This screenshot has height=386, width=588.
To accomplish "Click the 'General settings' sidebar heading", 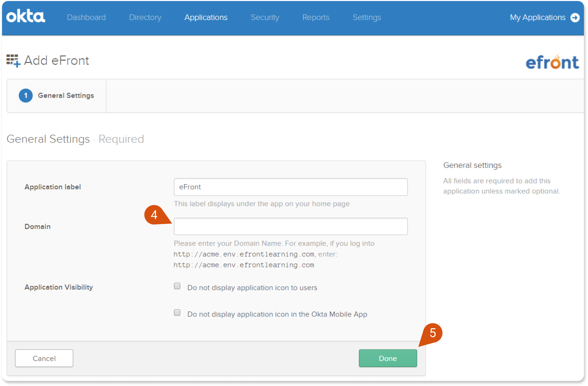I will (472, 165).
